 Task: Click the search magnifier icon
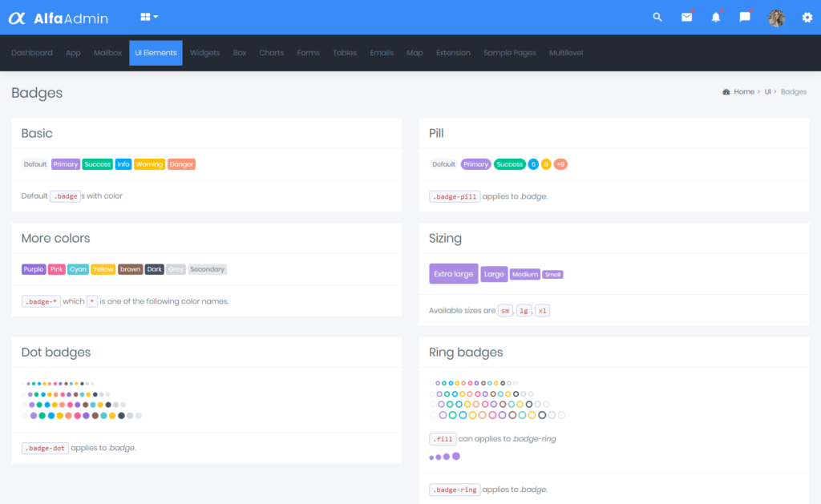657,16
